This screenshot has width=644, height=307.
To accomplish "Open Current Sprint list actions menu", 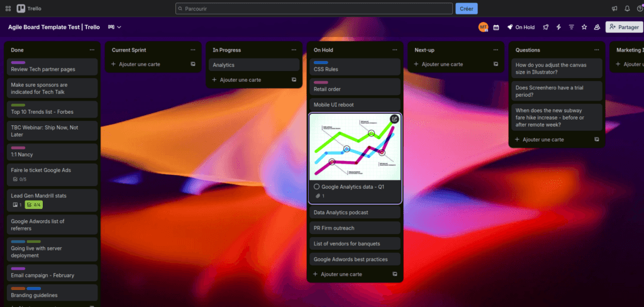I will 193,50.
